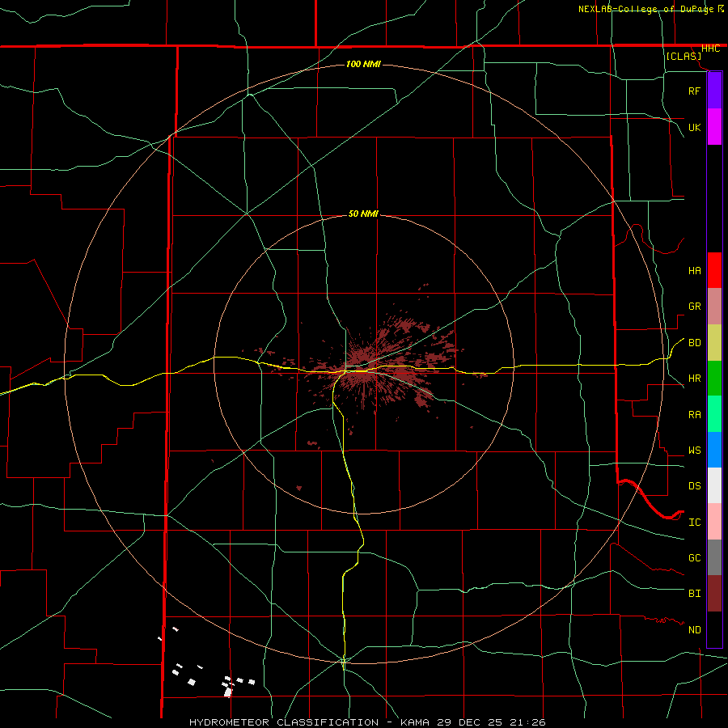Click the IC legend label
Viewport: 728px width, 728px height.
click(x=694, y=523)
